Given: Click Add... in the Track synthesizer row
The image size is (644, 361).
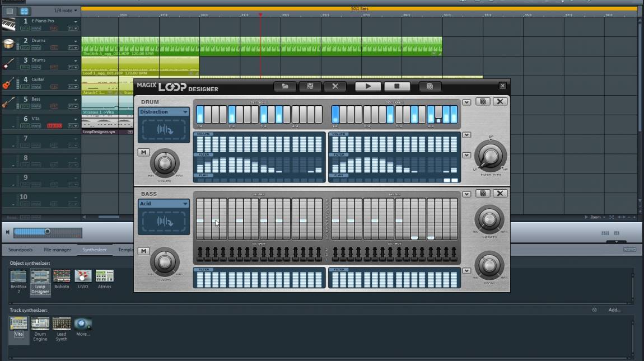Looking at the screenshot, I should point(614,310).
